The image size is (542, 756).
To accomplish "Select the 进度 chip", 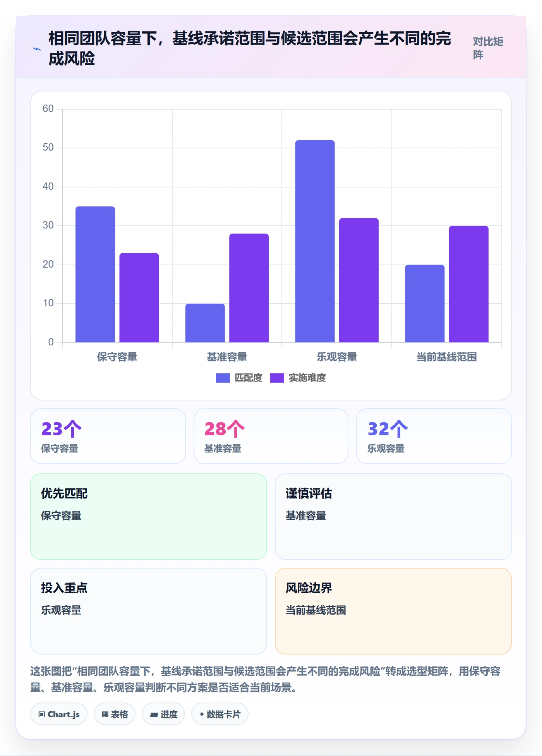I will click(x=163, y=714).
